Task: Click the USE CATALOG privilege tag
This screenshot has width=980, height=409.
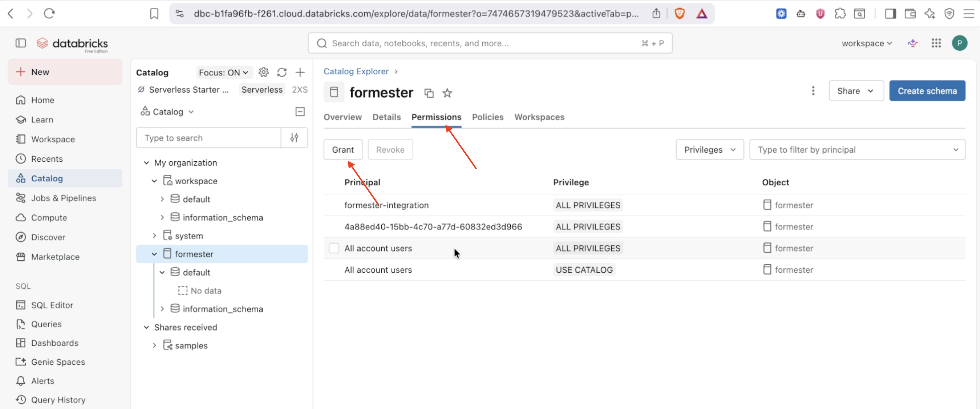Action: (x=584, y=270)
